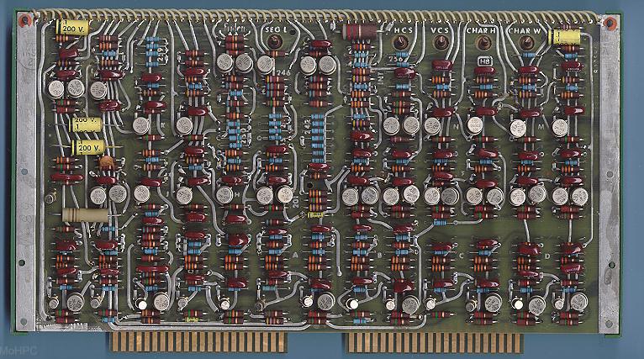Select the white H8 label under CHAR H
This screenshot has height=359, width=644.
click(x=485, y=61)
